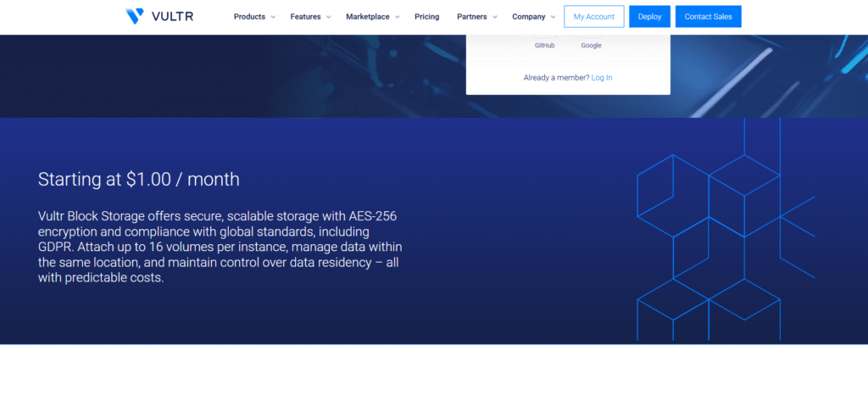868x395 pixels.
Task: Choose the GitHub sign-up option
Action: (544, 45)
